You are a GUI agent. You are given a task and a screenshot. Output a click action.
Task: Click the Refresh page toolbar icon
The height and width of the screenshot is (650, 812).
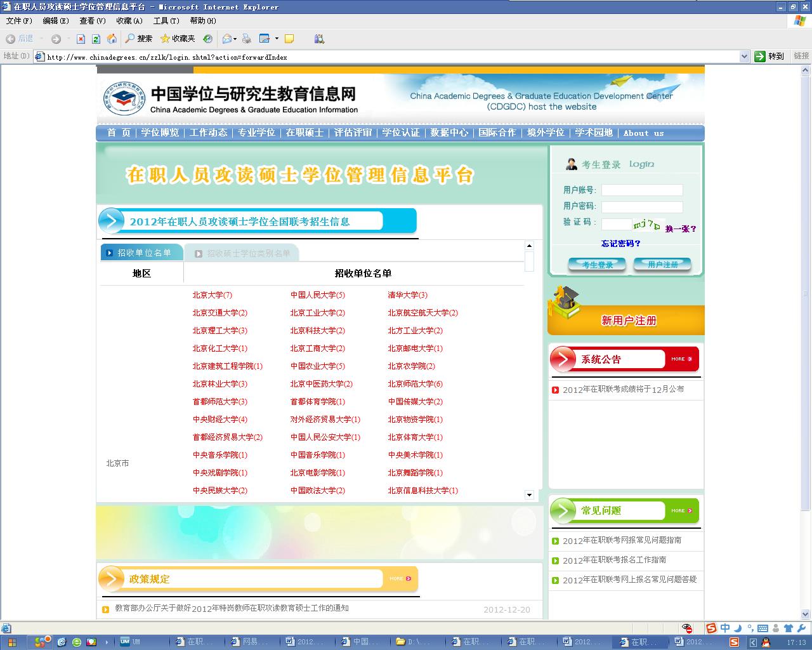click(96, 39)
